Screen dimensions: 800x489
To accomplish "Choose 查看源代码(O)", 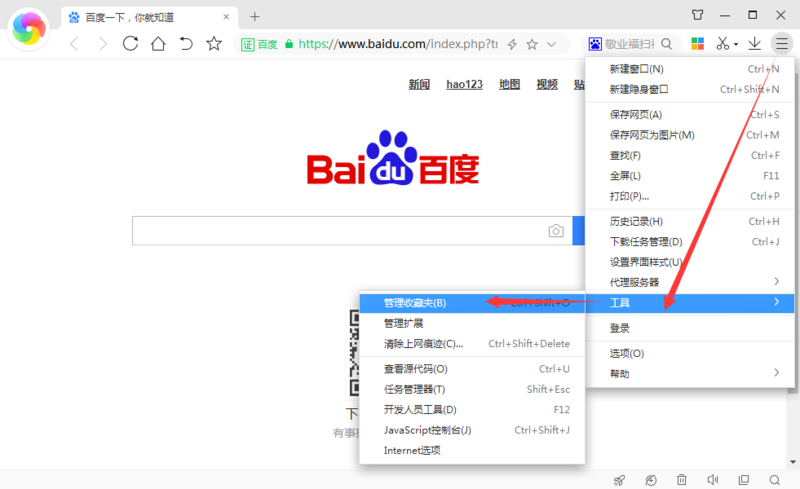I will (x=472, y=369).
